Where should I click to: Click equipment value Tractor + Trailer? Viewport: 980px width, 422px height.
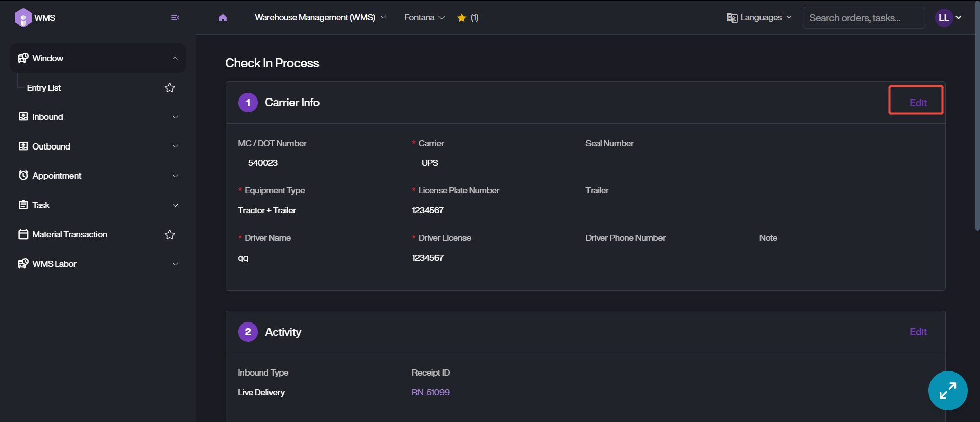267,210
